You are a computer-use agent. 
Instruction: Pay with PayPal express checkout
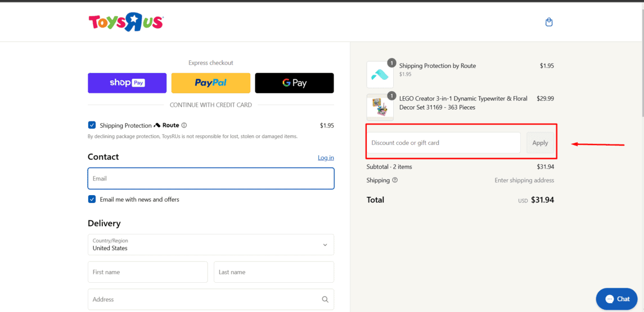coord(211,83)
